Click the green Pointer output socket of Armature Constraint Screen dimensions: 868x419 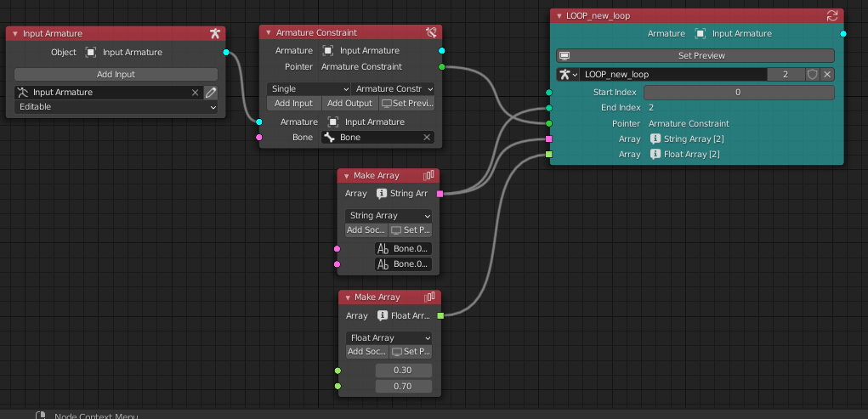coord(442,67)
